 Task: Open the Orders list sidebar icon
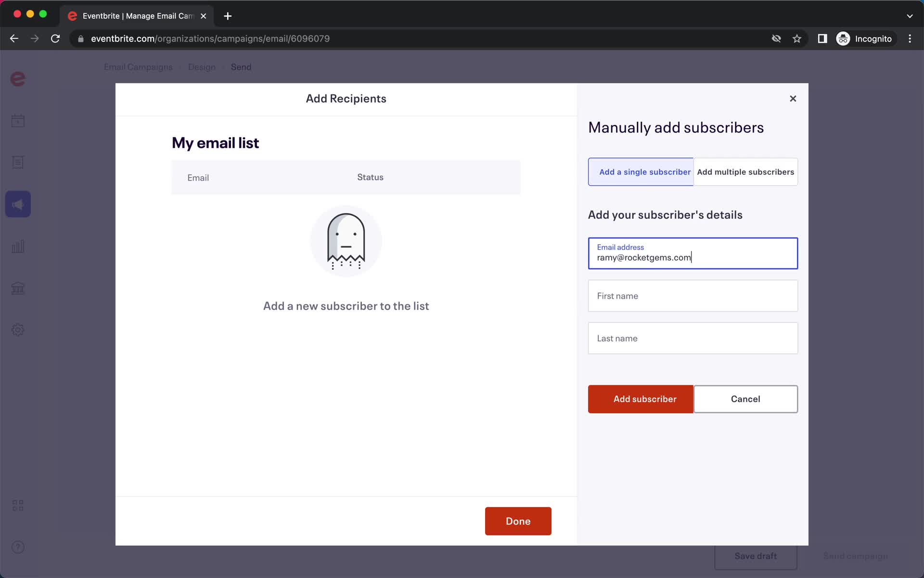18,162
